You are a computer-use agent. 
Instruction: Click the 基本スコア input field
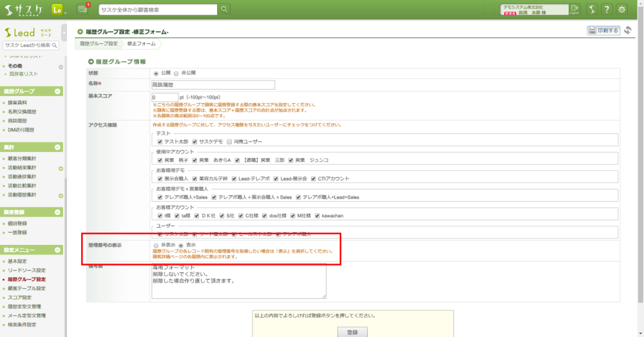point(165,97)
